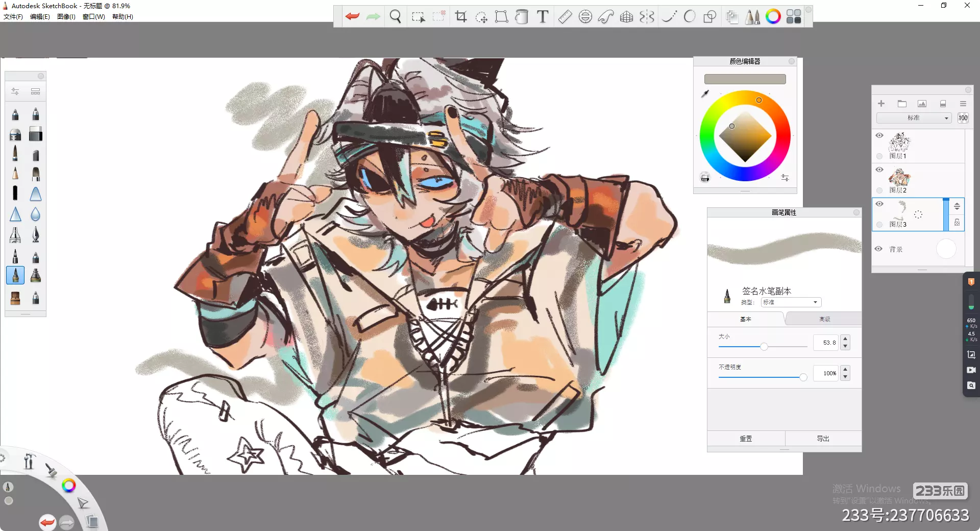Click the Add Layer plus icon
This screenshot has height=531, width=980.
click(x=881, y=104)
